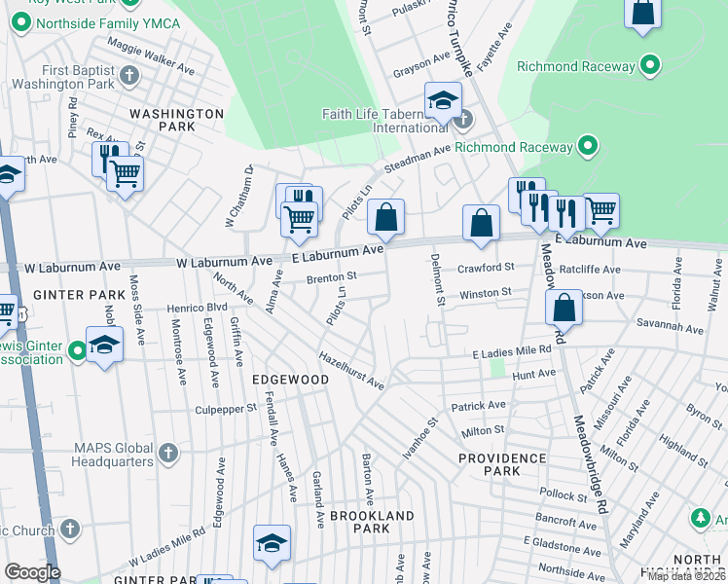Click the First Baptist Washington Park label
This screenshot has width=728, height=584.
(x=63, y=77)
